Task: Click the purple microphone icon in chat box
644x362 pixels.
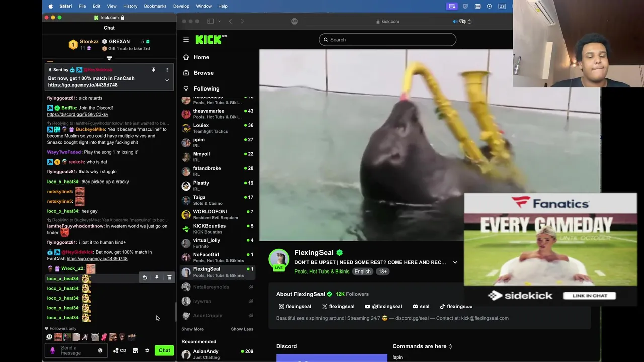Action: click(52, 350)
